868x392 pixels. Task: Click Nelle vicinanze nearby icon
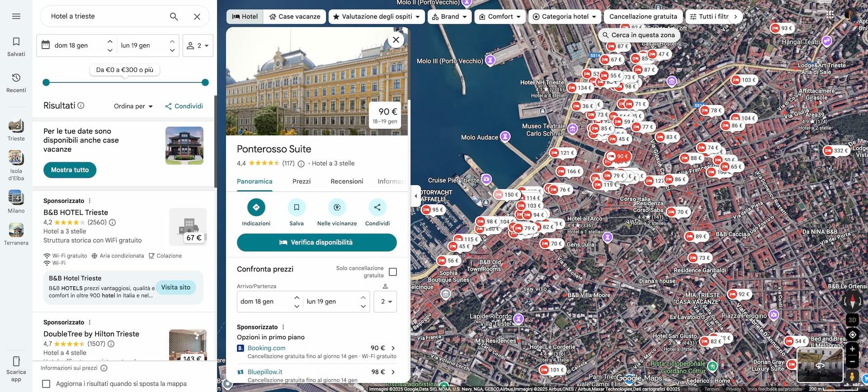coord(337,207)
